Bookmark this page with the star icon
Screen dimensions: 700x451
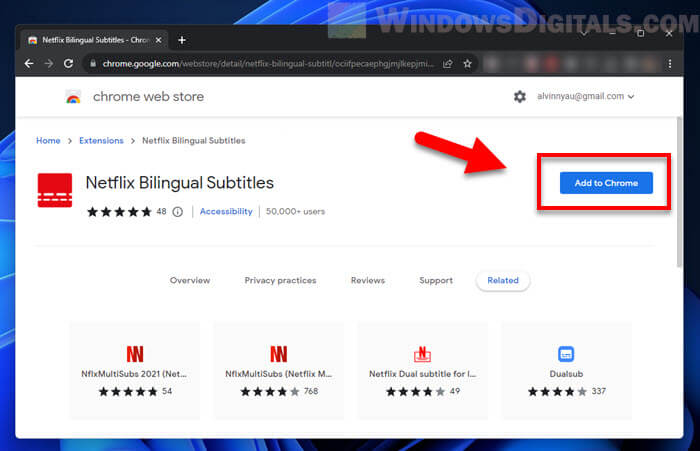click(467, 64)
